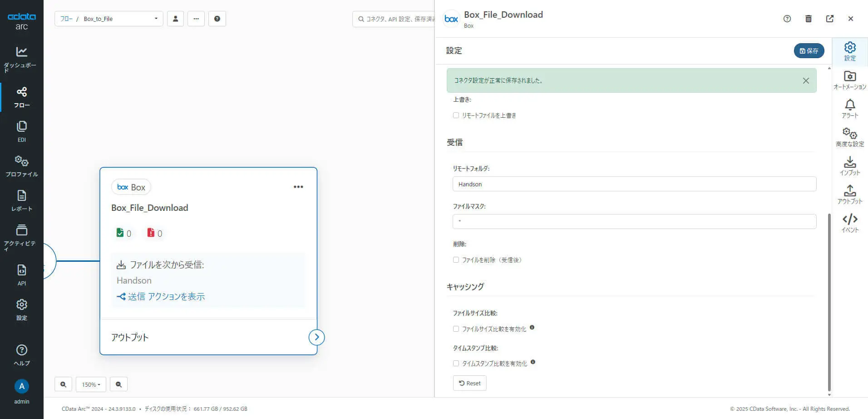Switch to the アラート tab
Screen dimensions: 868x419
click(x=850, y=109)
